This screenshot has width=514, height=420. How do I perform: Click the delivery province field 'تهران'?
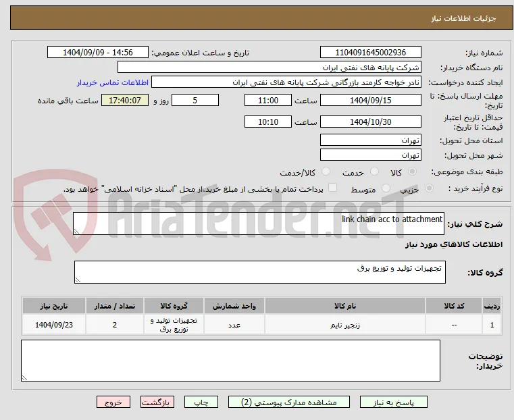coord(370,140)
